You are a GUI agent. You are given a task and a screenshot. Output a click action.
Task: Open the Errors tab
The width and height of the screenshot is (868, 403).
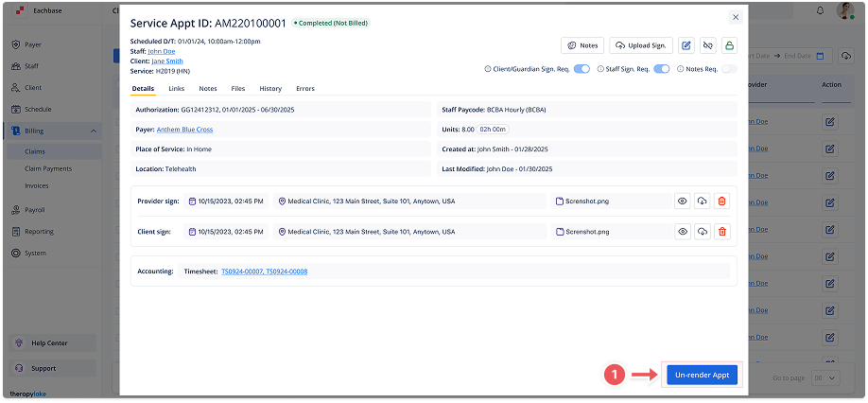click(x=305, y=89)
